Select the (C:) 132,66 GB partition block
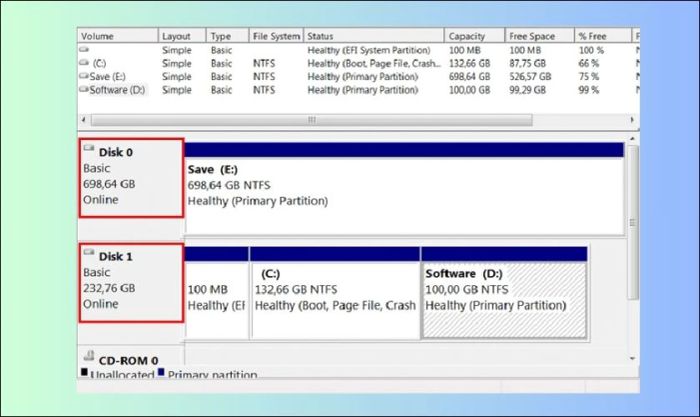 pyautogui.click(x=335, y=292)
